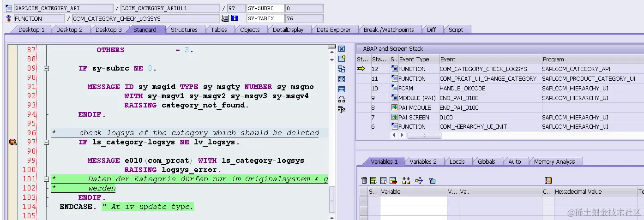Click HANDLE_OKCODE event in the stack list

coord(462,88)
